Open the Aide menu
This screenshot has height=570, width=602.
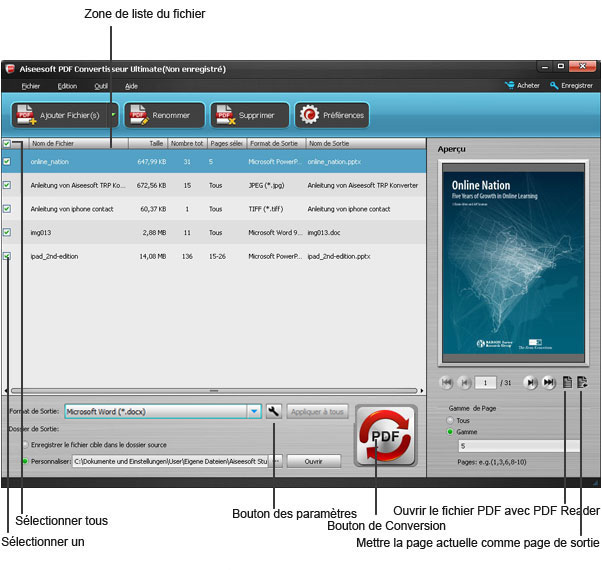(131, 86)
